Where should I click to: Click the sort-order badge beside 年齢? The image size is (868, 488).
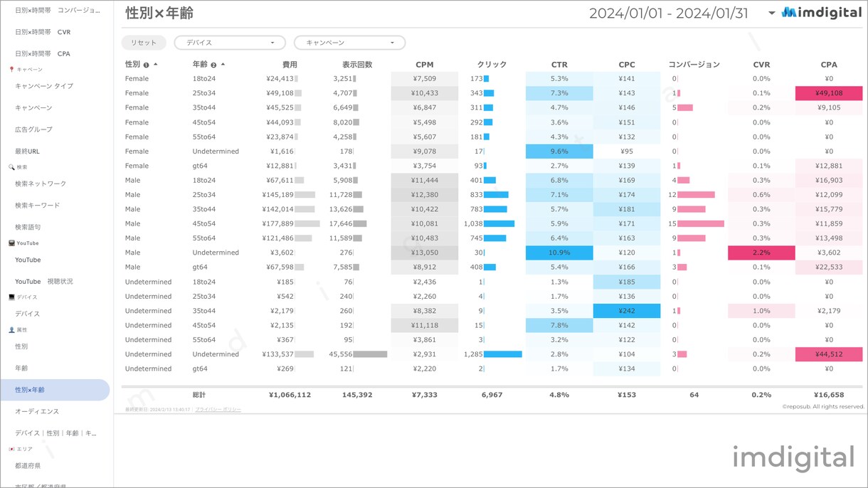[x=213, y=65]
